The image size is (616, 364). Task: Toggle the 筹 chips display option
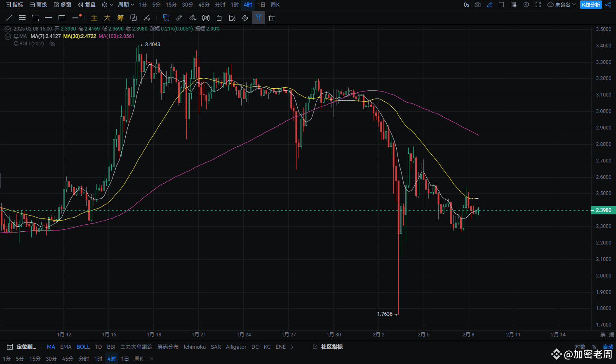[120, 18]
